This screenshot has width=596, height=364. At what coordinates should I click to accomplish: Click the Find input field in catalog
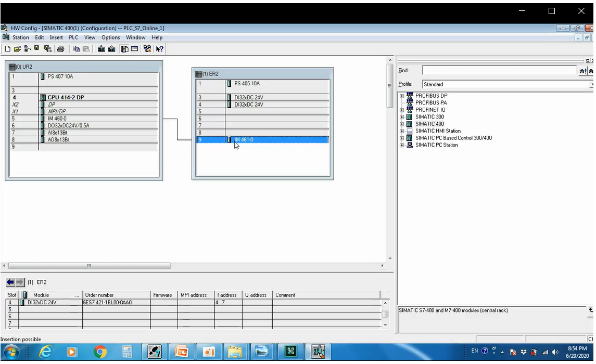pos(500,71)
